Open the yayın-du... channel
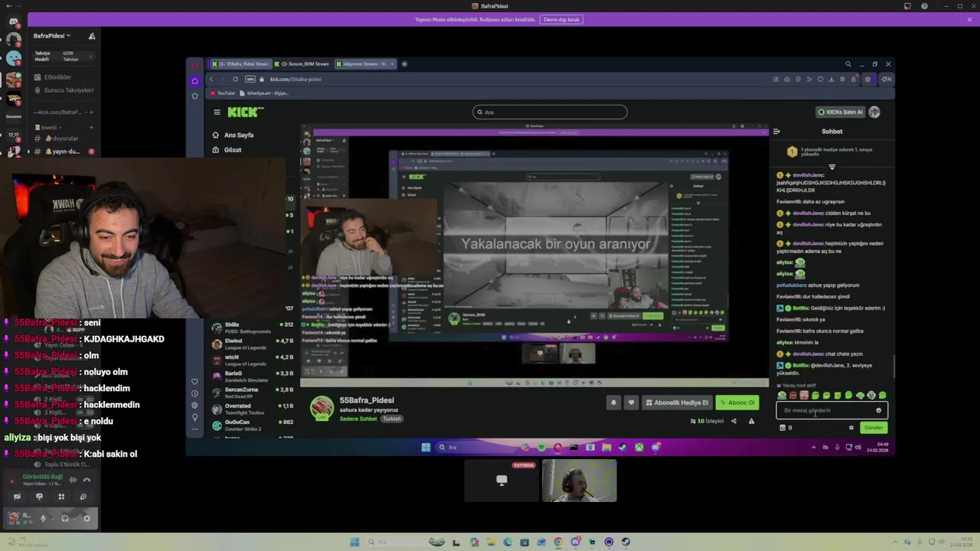The width and height of the screenshot is (980, 551). point(64,152)
